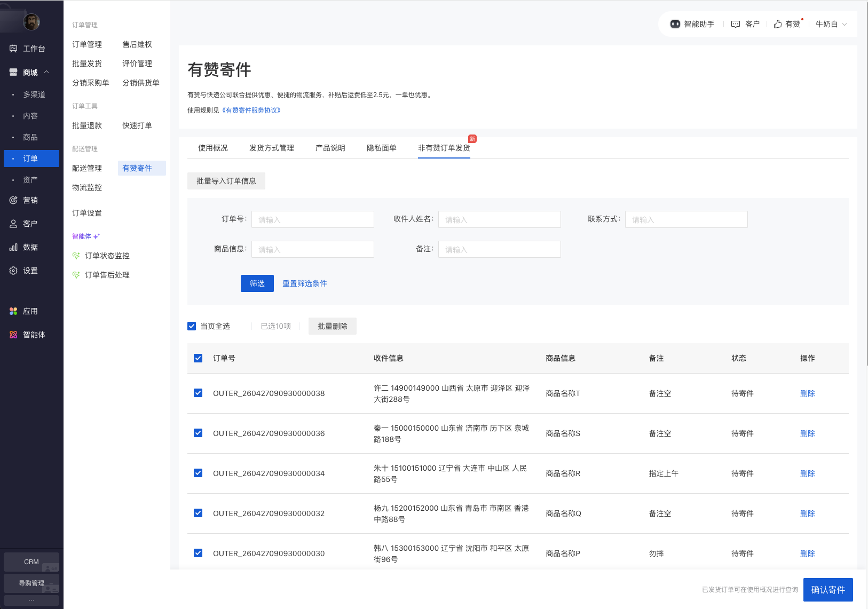This screenshot has width=868, height=609.
Task: Expand the bottom sidebar ellipsis bar
Action: [x=31, y=600]
